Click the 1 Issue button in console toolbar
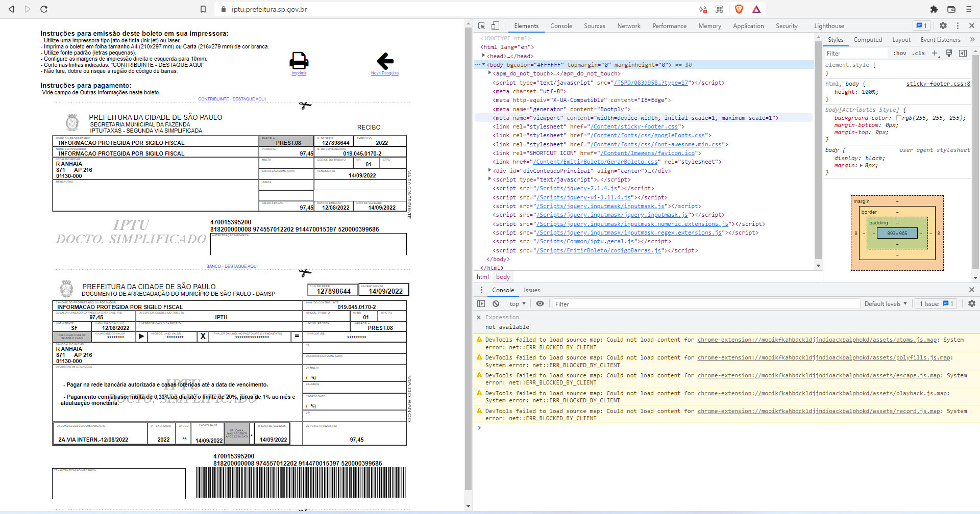Image resolution: width=980 pixels, height=514 pixels. [x=936, y=303]
